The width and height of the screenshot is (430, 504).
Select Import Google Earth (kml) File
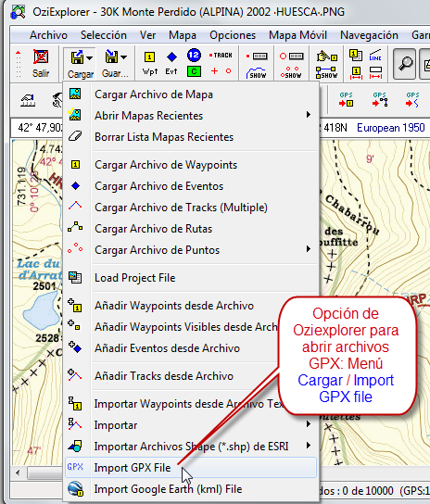coord(191,489)
